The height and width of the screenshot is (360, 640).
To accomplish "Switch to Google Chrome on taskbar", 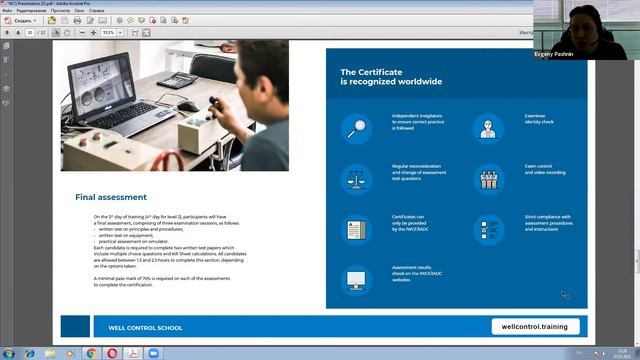I will [x=91, y=353].
